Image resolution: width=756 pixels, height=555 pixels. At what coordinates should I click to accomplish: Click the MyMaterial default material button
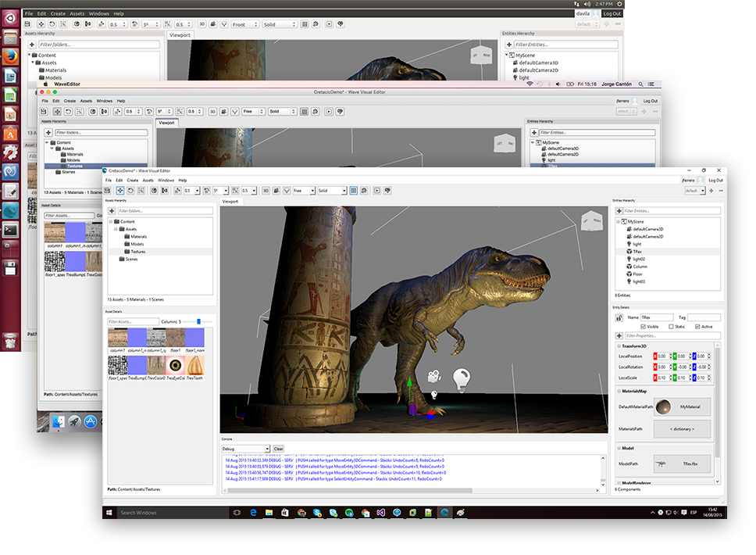click(682, 406)
